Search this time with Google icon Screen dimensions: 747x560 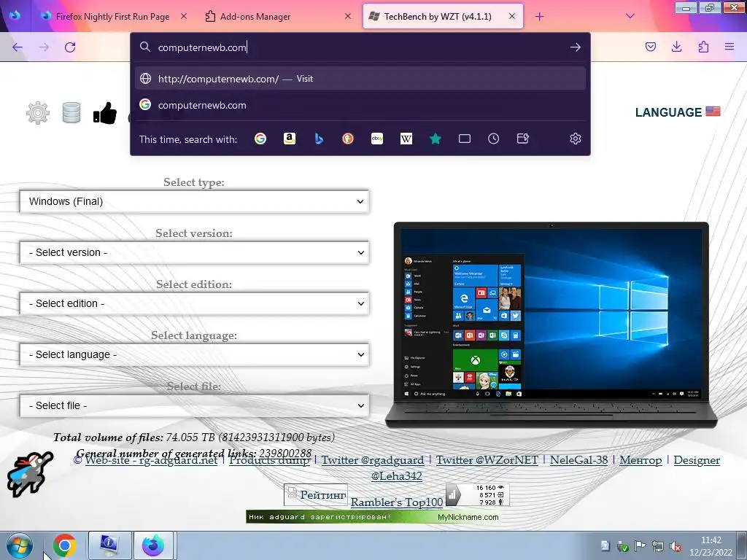(260, 139)
